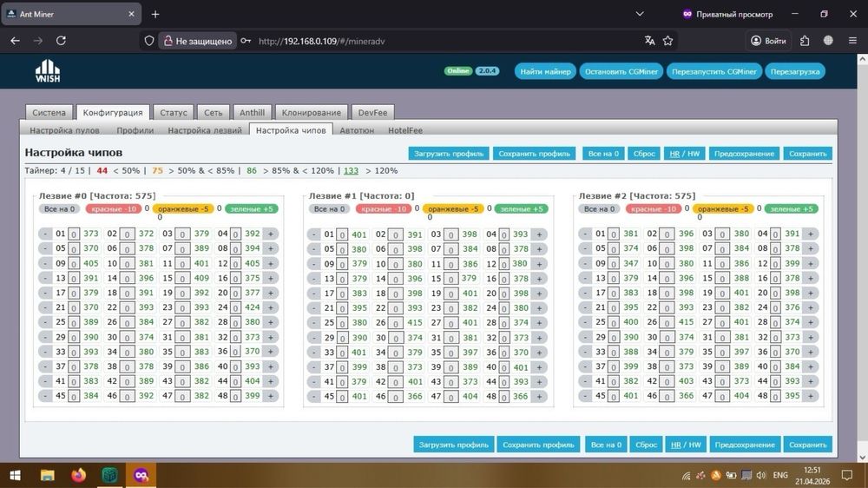Click Все на 0 for Лезвие #0
868x488 pixels.
tap(59, 208)
